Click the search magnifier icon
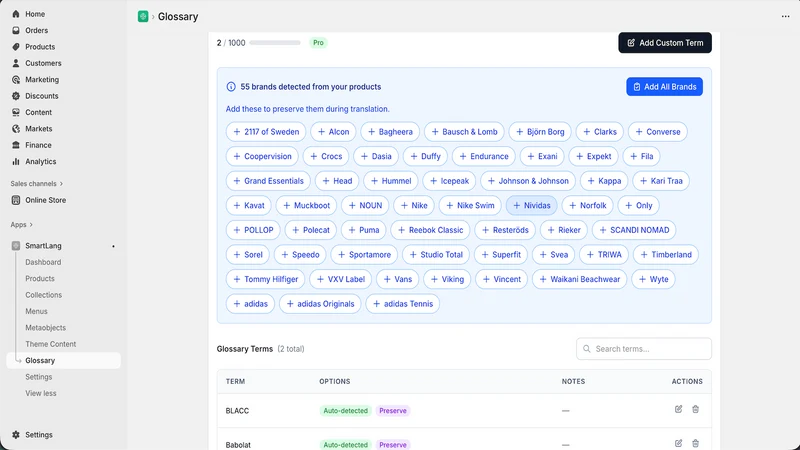The height and width of the screenshot is (450, 800). click(x=587, y=349)
